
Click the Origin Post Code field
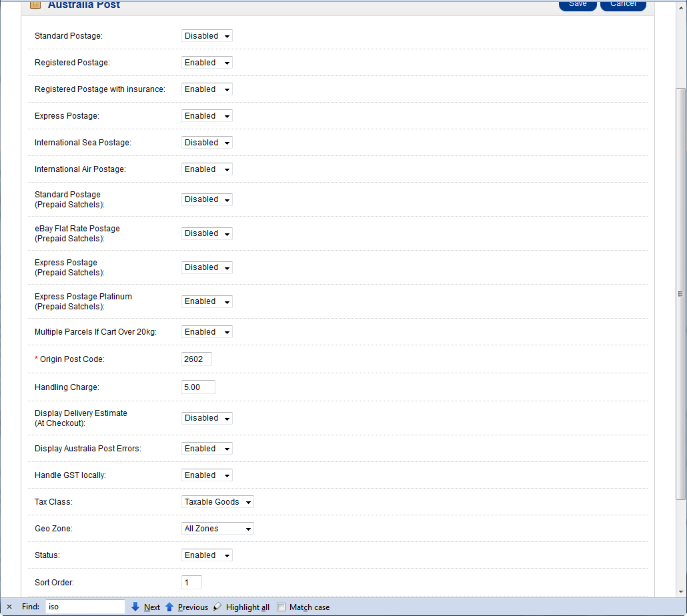click(197, 359)
